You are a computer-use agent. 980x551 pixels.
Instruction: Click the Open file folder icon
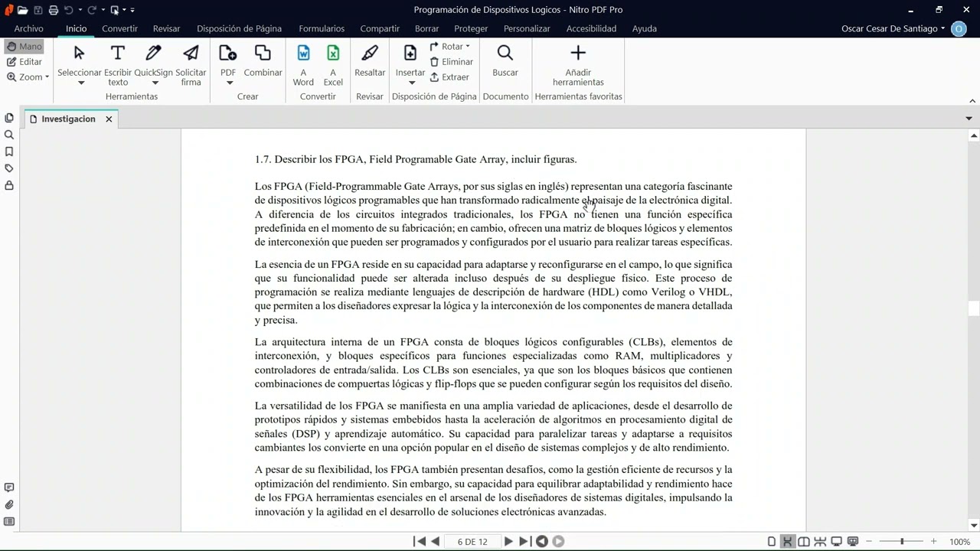23,10
